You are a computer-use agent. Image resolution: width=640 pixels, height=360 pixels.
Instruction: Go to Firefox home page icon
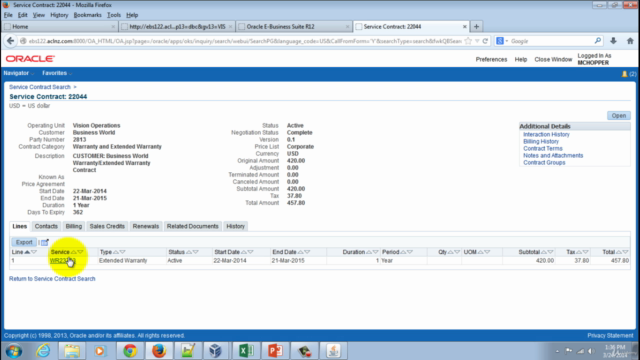pyautogui.click(x=630, y=41)
